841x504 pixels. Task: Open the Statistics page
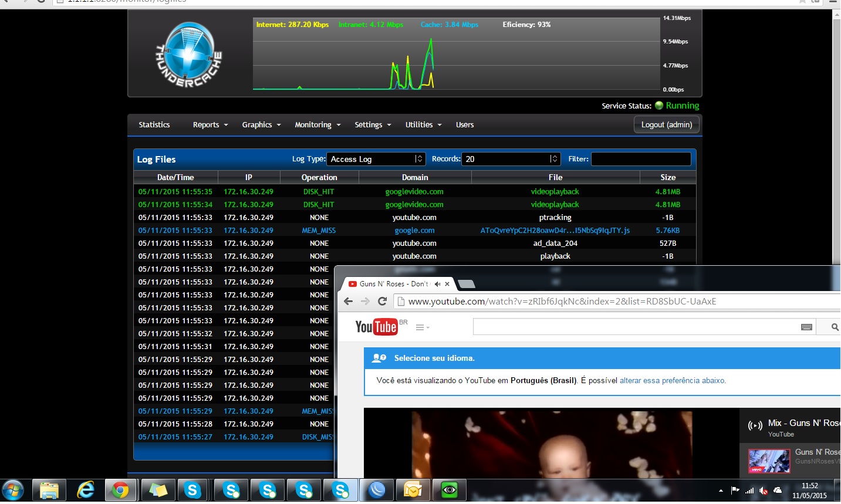[x=154, y=125]
